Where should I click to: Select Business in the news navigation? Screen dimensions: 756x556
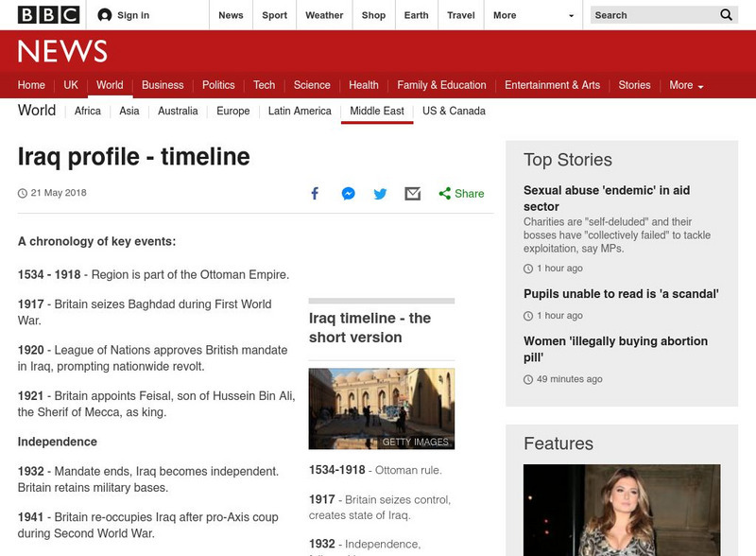pos(163,85)
